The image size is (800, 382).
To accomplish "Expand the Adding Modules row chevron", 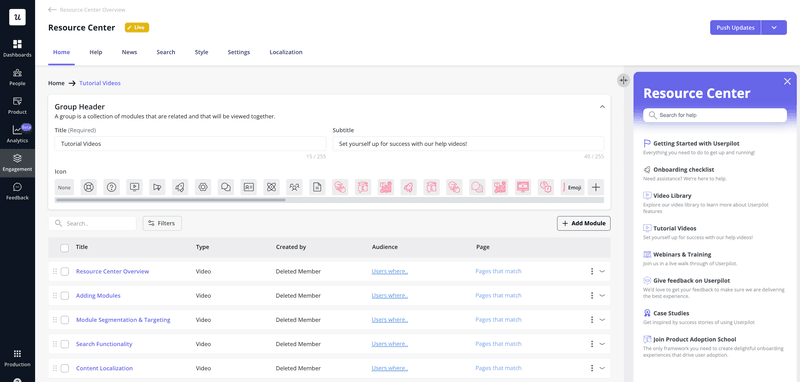I will (602, 295).
